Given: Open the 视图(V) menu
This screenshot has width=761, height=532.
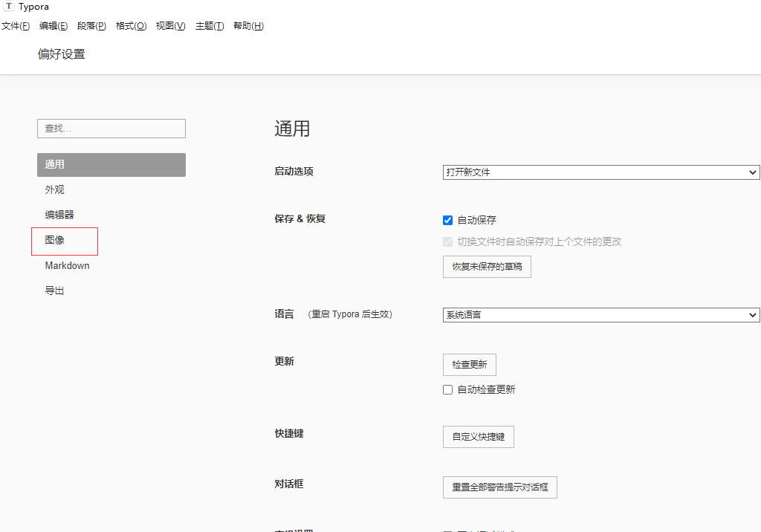Looking at the screenshot, I should tap(170, 26).
